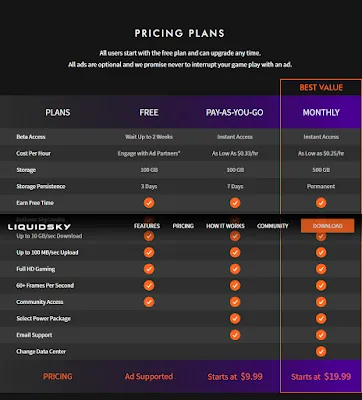Click Monthly plan's Change Data Center checkmark
The width and height of the screenshot is (362, 400).
[321, 351]
